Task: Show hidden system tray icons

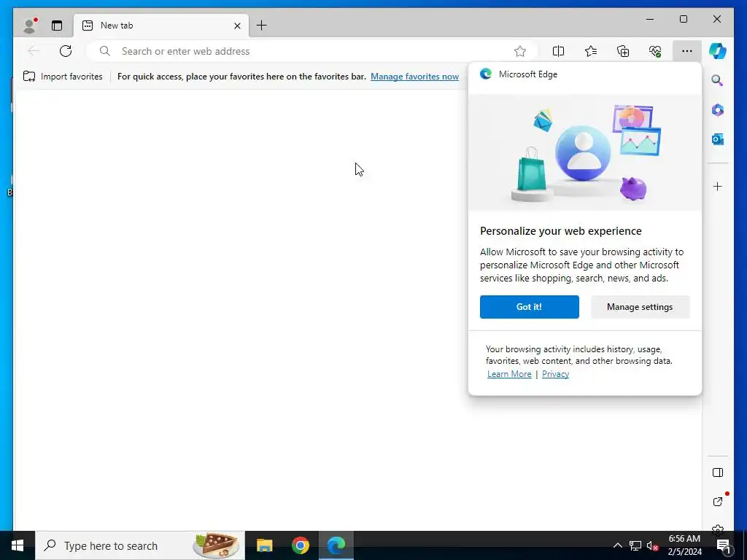Action: (x=617, y=545)
